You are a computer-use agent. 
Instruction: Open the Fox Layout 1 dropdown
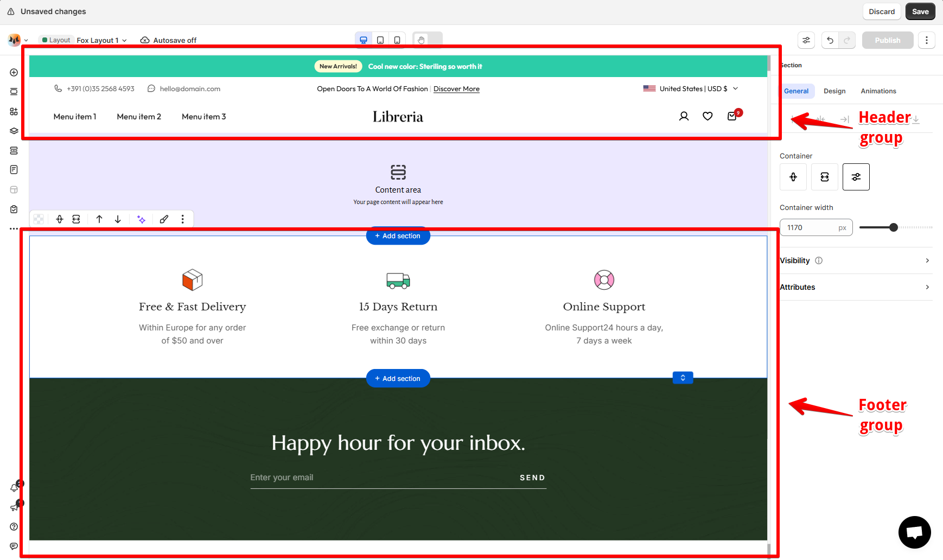click(x=102, y=40)
